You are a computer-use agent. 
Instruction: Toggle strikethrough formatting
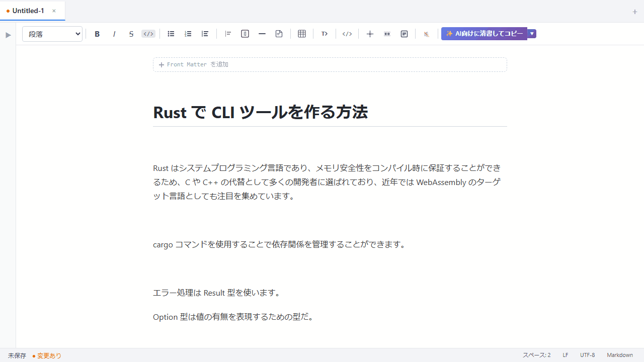(x=131, y=34)
